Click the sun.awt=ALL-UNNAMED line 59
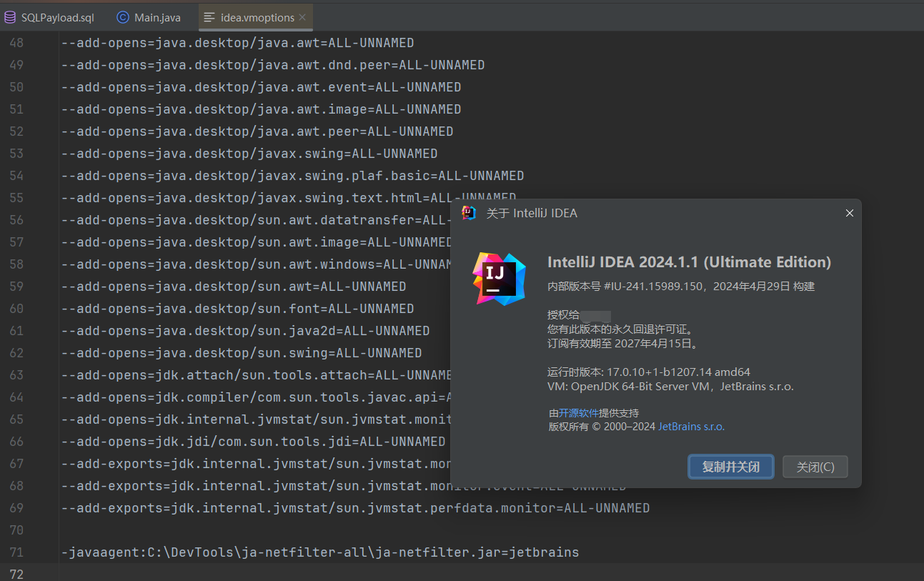924x581 pixels. (x=234, y=287)
